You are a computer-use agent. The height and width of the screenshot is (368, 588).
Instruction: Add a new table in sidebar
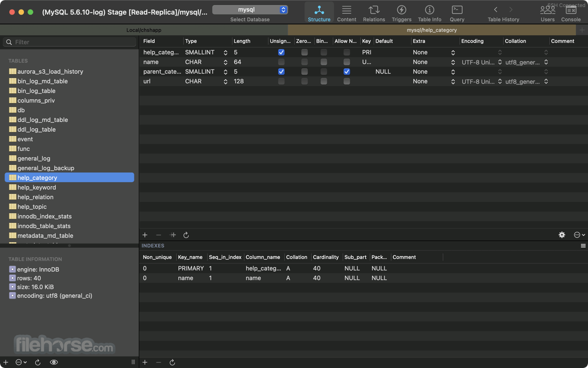5,362
